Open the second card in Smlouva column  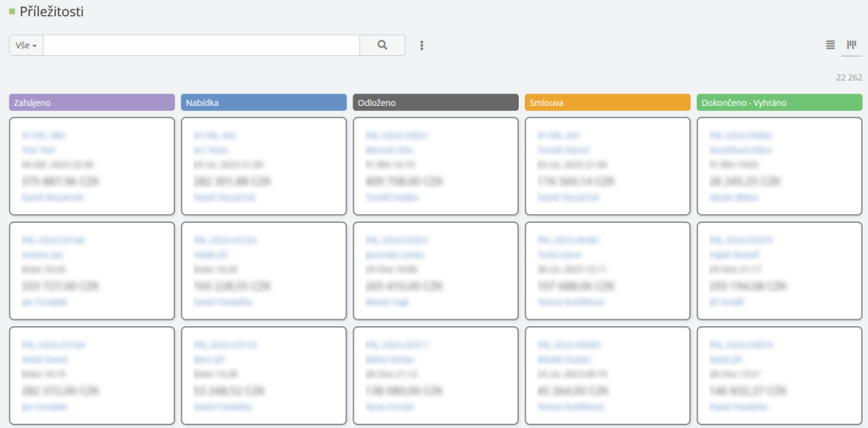point(608,270)
